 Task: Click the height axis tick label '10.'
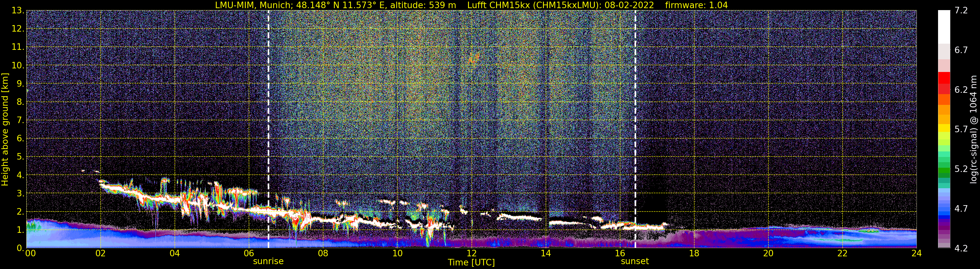[x=18, y=65]
